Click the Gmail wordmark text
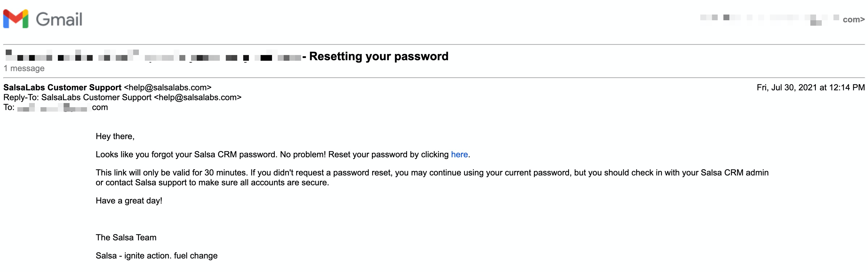Screen dimensions: 868x272 (59, 19)
